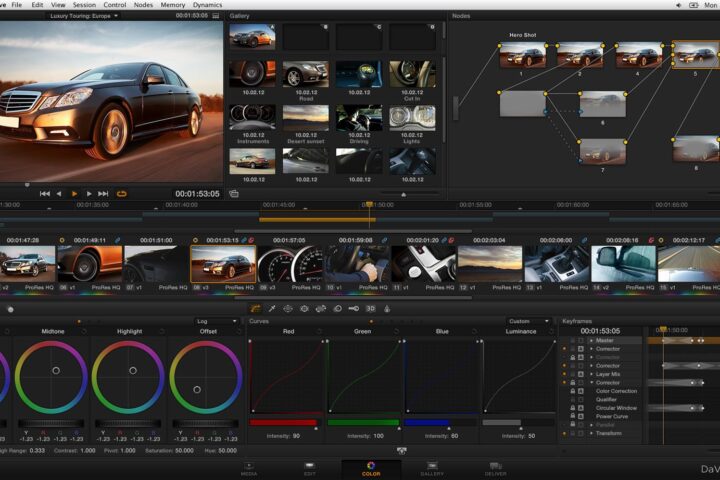Open Luxury Touring: Europe timeline dropdown
The width and height of the screenshot is (720, 480).
[84, 16]
